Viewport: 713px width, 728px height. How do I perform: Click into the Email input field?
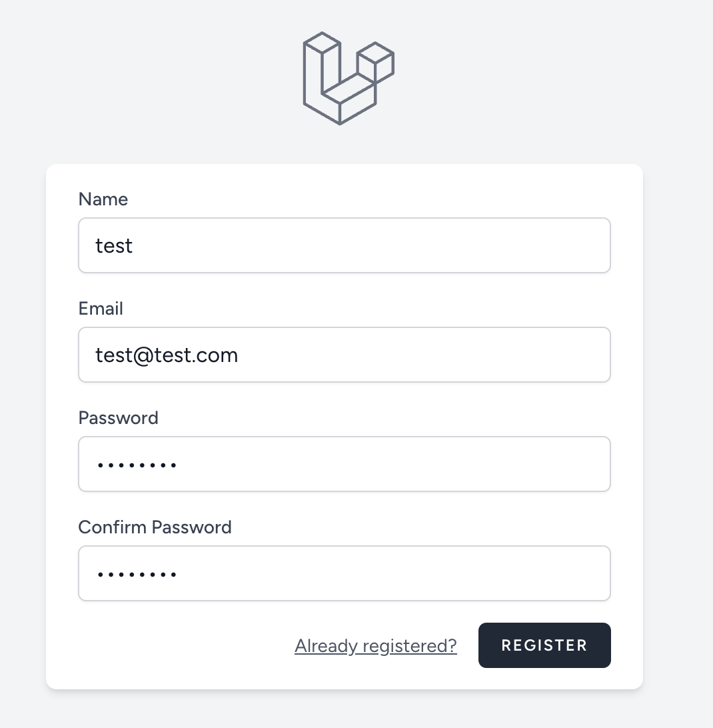click(344, 355)
